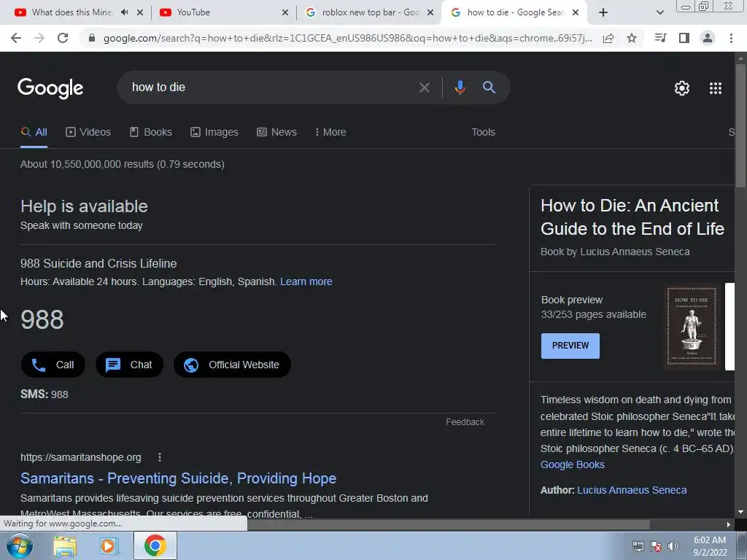
Task: Open the Google Books link
Action: click(x=572, y=464)
